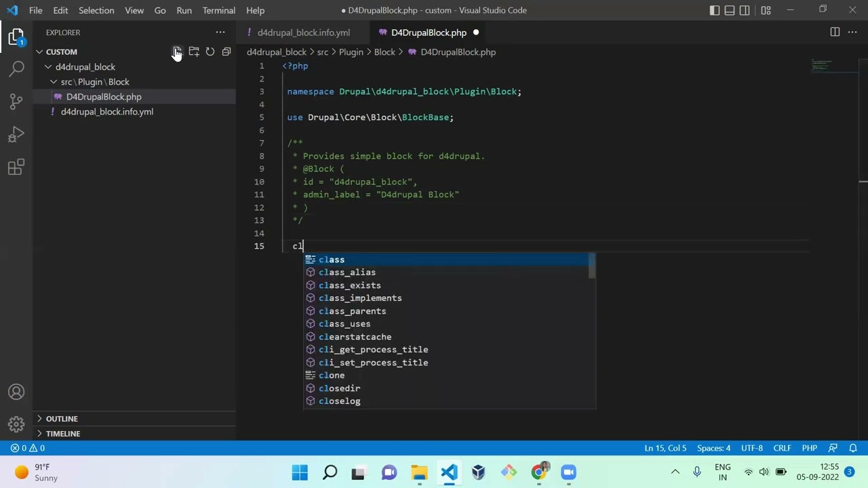This screenshot has width=868, height=488.
Task: Split the editor to the right
Action: 835,33
